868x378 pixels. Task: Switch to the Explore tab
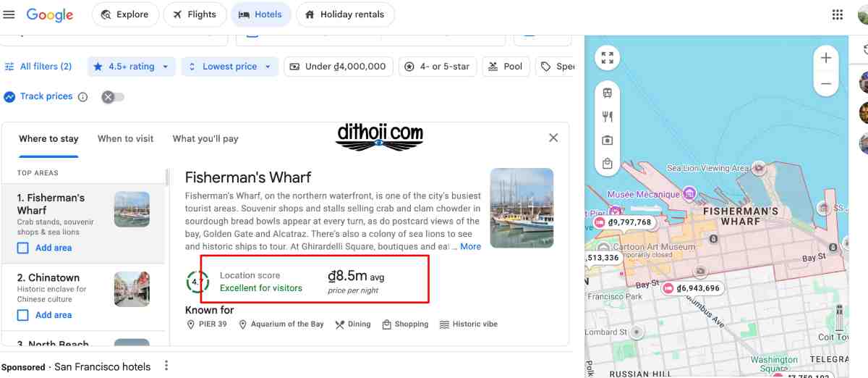[x=125, y=14]
